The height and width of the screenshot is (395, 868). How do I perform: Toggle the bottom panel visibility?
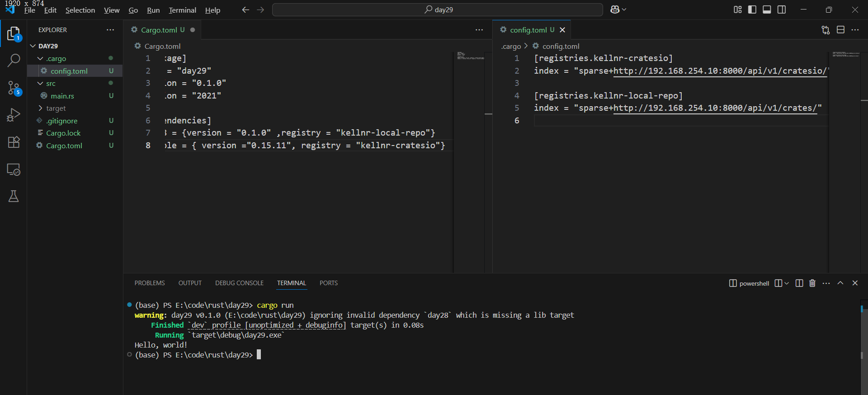(767, 9)
